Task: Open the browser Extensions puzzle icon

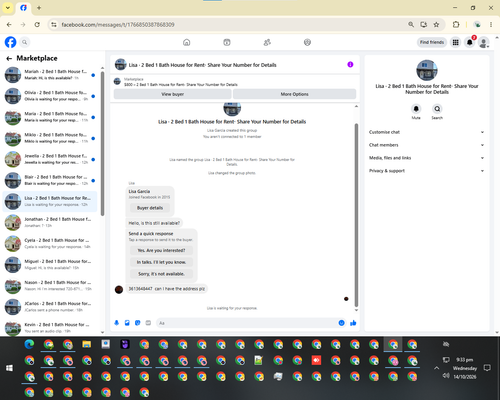Action: pos(456,24)
